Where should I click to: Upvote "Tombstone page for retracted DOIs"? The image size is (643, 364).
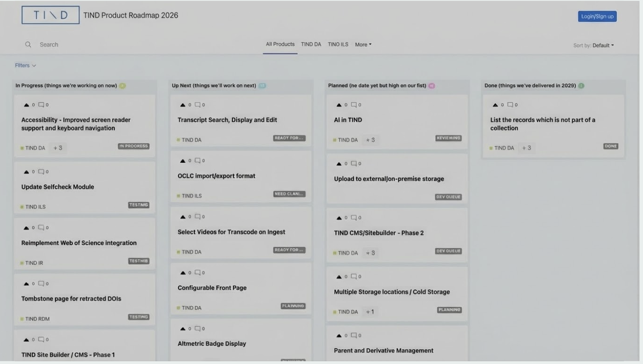coord(26,283)
